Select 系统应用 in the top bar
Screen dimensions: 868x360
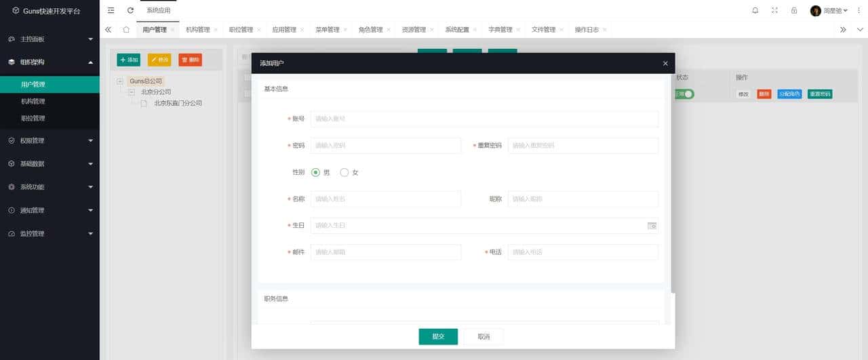159,10
